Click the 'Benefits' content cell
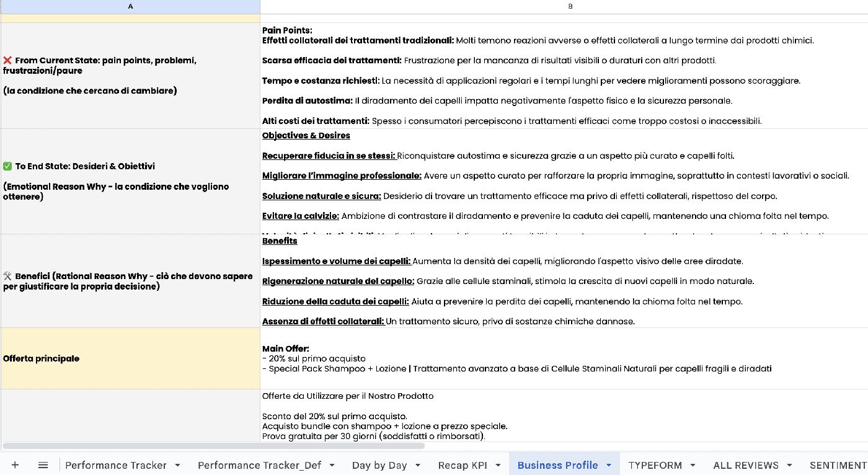Image resolution: width=868 pixels, height=475 pixels. (564, 281)
